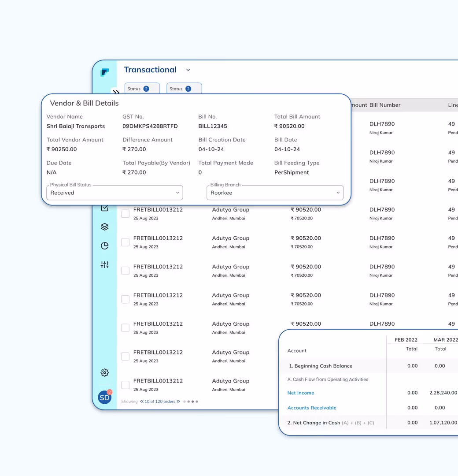The image size is (458, 476).
Task: Open the Accounts Receivable link
Action: (312, 408)
